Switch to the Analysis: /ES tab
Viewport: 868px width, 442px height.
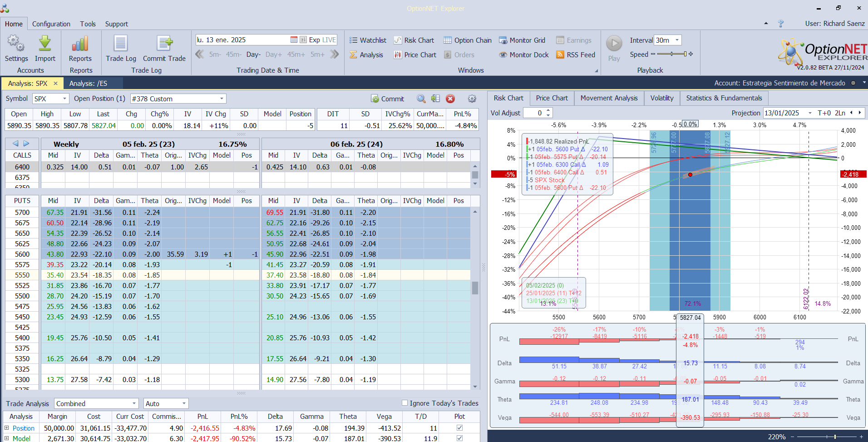click(x=88, y=84)
